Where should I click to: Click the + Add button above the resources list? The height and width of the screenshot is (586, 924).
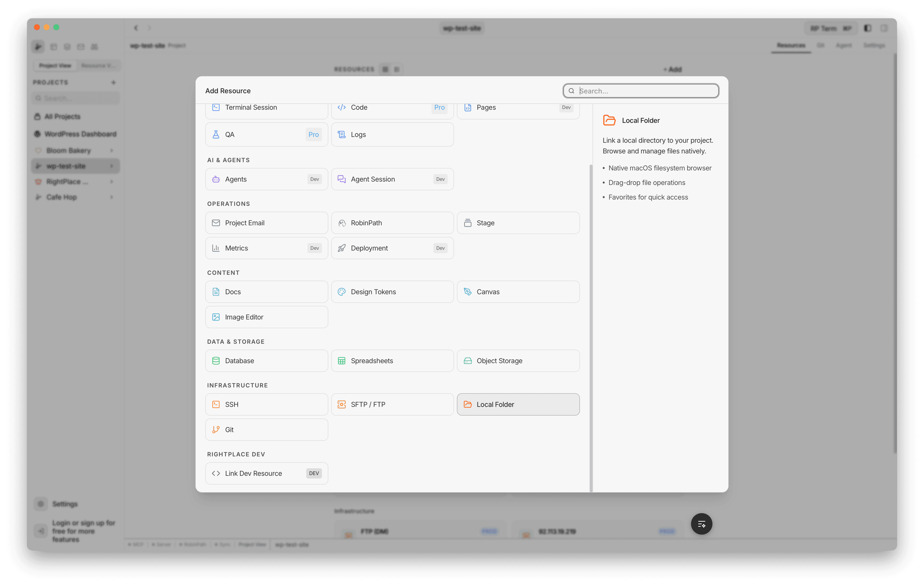point(672,69)
